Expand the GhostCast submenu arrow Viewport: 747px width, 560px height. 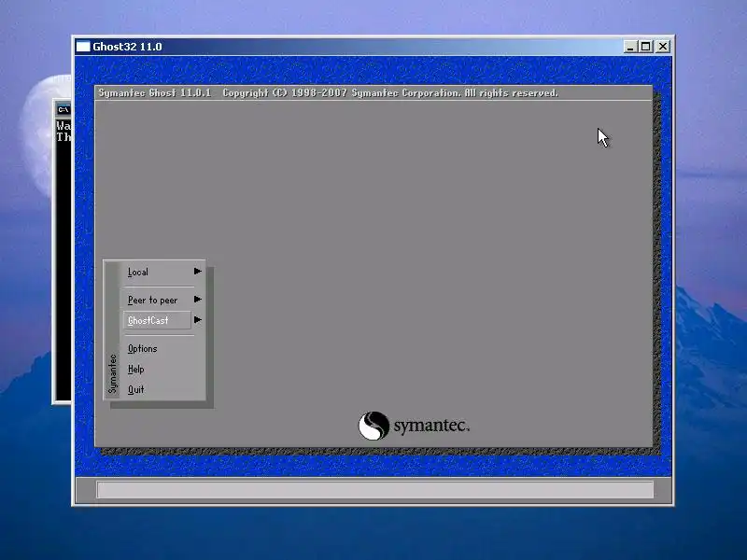point(198,320)
